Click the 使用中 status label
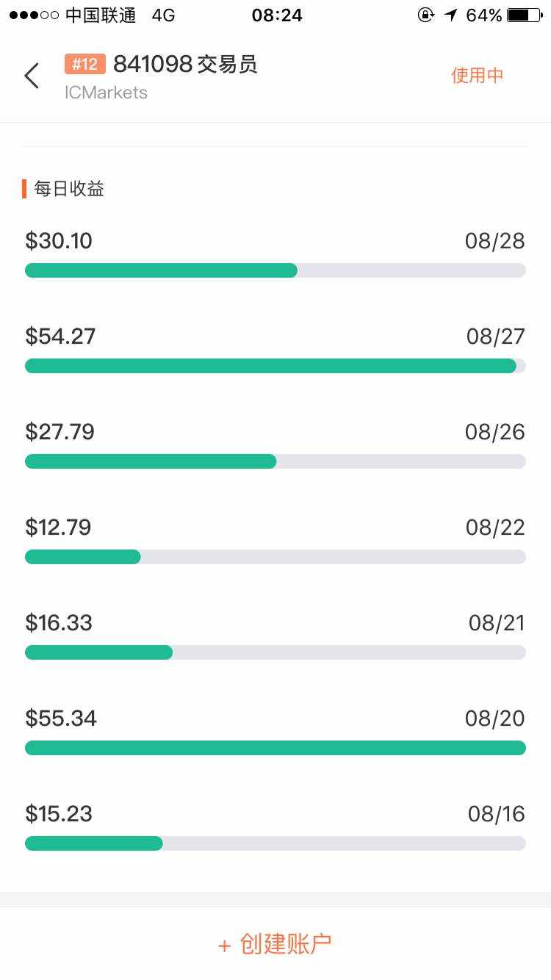Viewport: 551px width, 980px height. [477, 76]
